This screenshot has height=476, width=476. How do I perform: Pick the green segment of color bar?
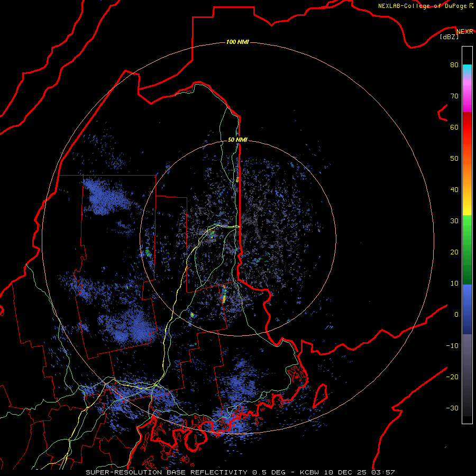467,250
